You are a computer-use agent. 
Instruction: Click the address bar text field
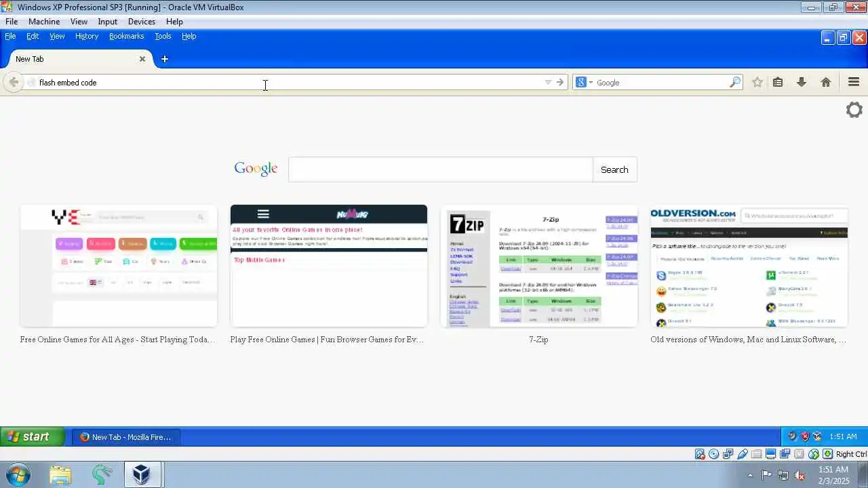click(285, 82)
